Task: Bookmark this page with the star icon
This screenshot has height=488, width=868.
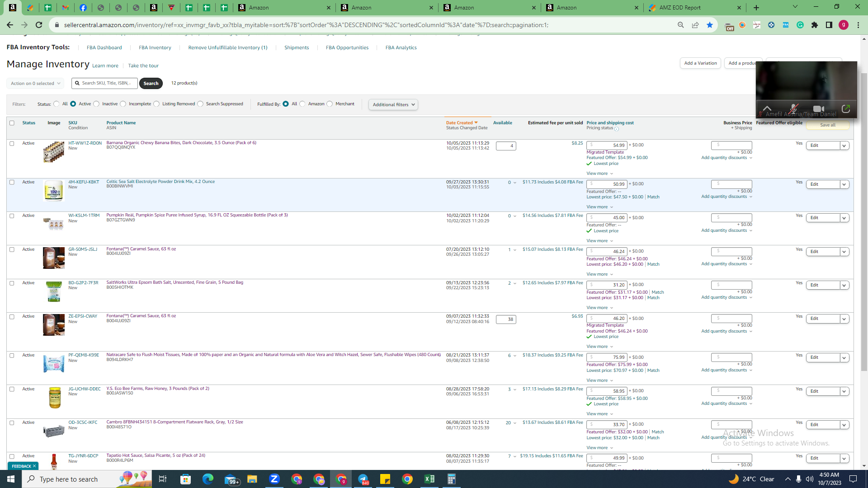Action: click(710, 25)
